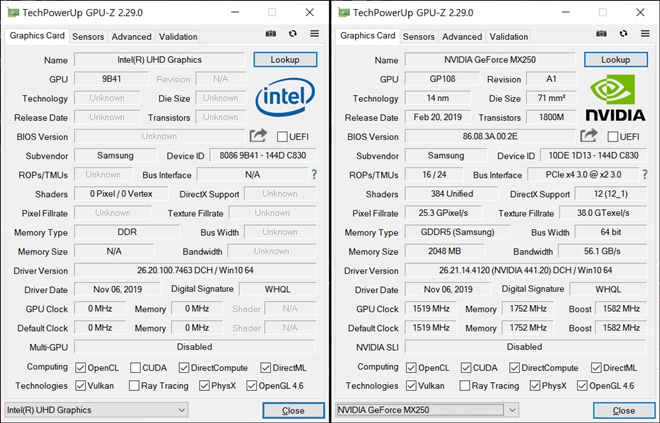Screen dimensions: 660x423
Task: Open Intel(R) UHD Graphics GPU selector dropdown
Action: (x=96, y=410)
